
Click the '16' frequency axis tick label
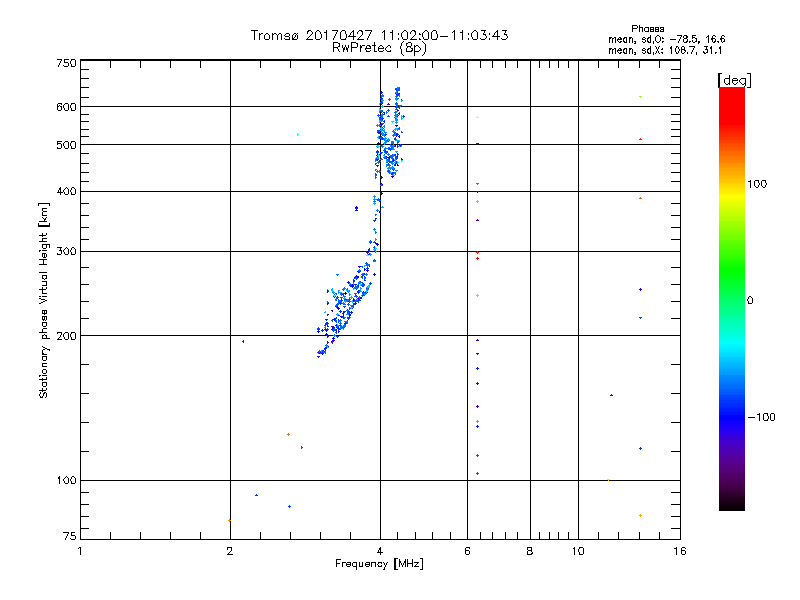680,551
